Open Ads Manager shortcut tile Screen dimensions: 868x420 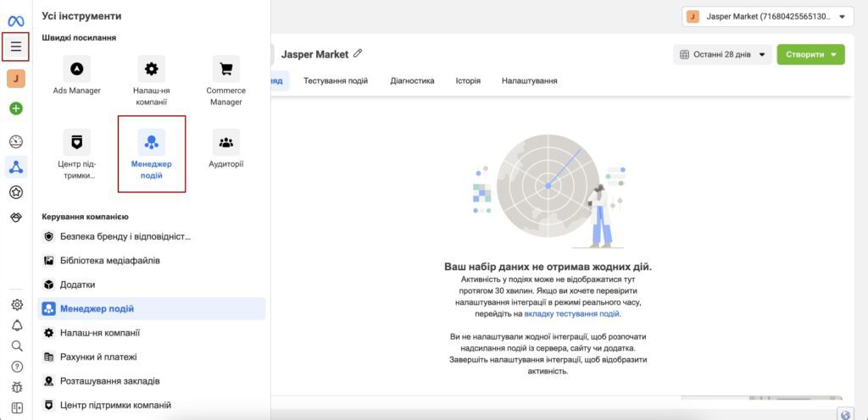(x=76, y=75)
